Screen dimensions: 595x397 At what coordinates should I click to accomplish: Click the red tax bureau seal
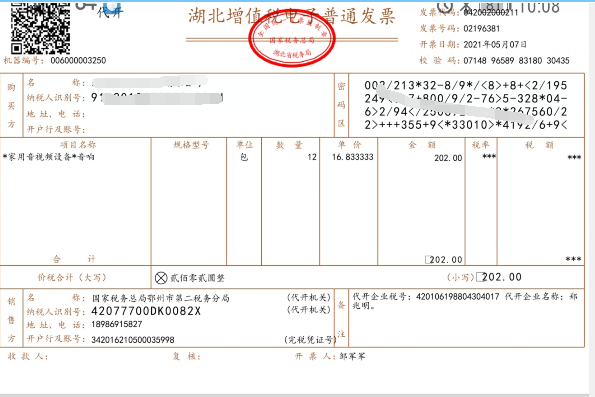[x=292, y=38]
